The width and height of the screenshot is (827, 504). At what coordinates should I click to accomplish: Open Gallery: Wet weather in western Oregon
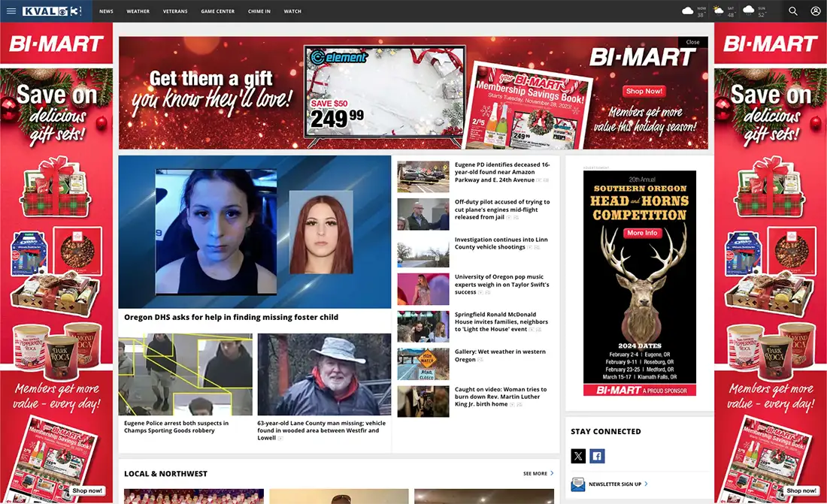[500, 355]
